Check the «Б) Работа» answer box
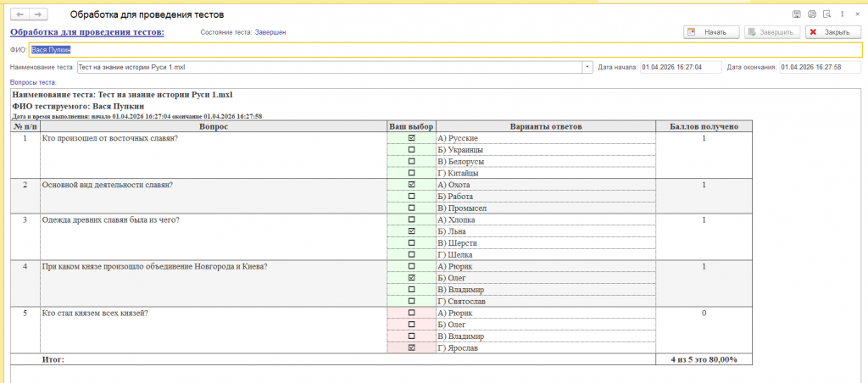This screenshot has width=868, height=383. [411, 197]
